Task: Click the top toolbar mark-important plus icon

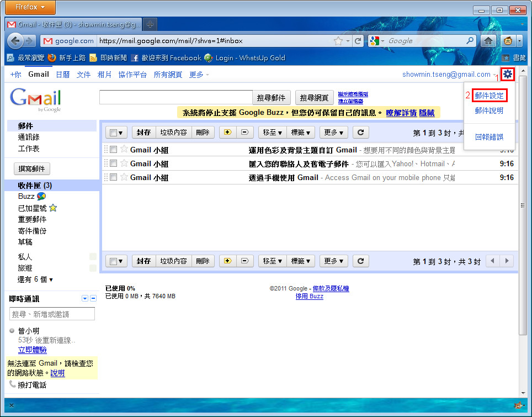Action: 228,132
